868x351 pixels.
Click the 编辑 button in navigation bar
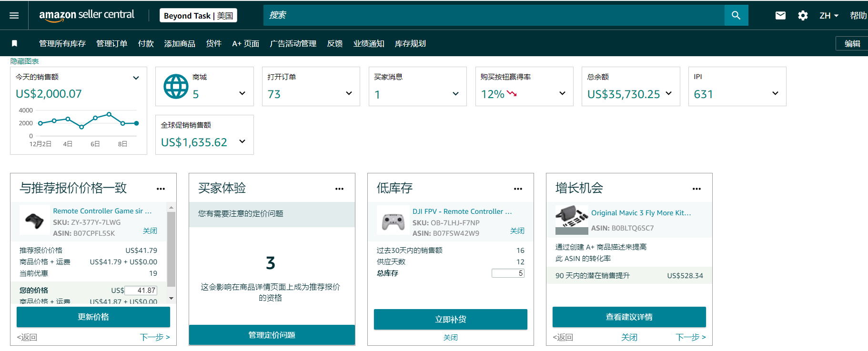[x=852, y=43]
